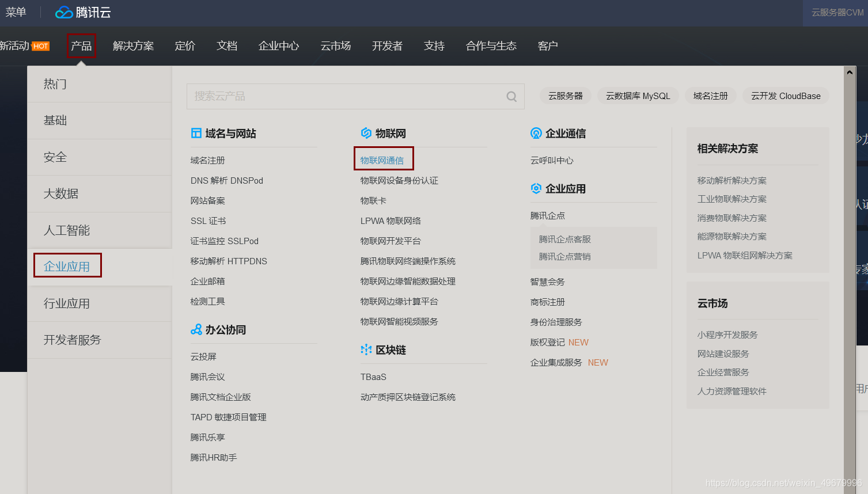
Task: Select the 大数据 category tab
Action: (100, 193)
